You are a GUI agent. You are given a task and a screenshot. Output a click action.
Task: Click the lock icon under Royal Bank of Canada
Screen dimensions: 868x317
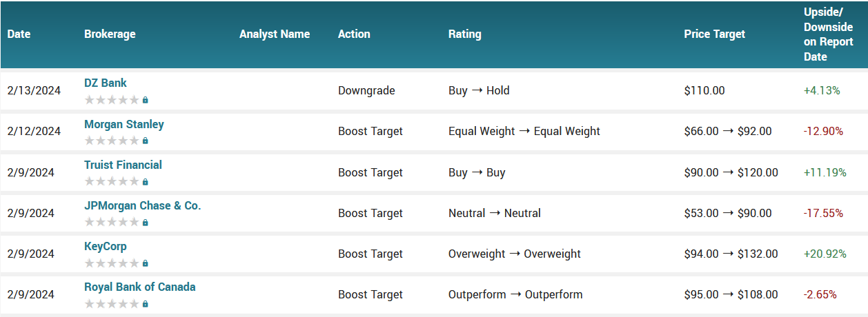coord(145,304)
